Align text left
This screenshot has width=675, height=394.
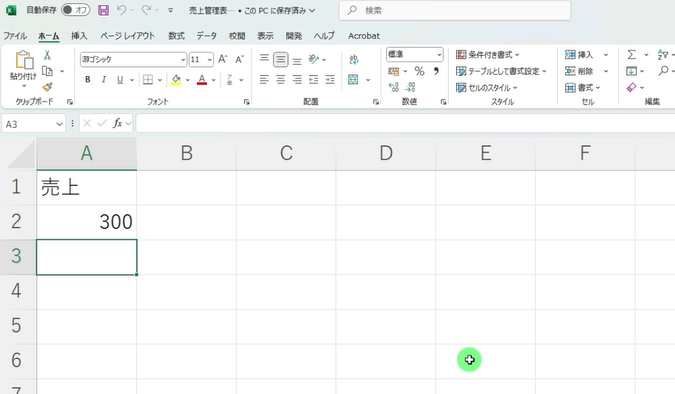264,80
